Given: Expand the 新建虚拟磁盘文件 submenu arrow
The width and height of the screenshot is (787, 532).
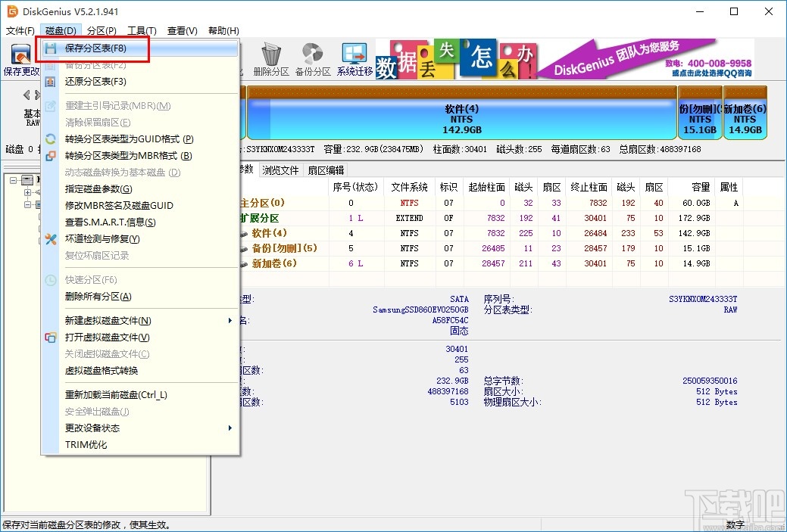Looking at the screenshot, I should tap(230, 321).
